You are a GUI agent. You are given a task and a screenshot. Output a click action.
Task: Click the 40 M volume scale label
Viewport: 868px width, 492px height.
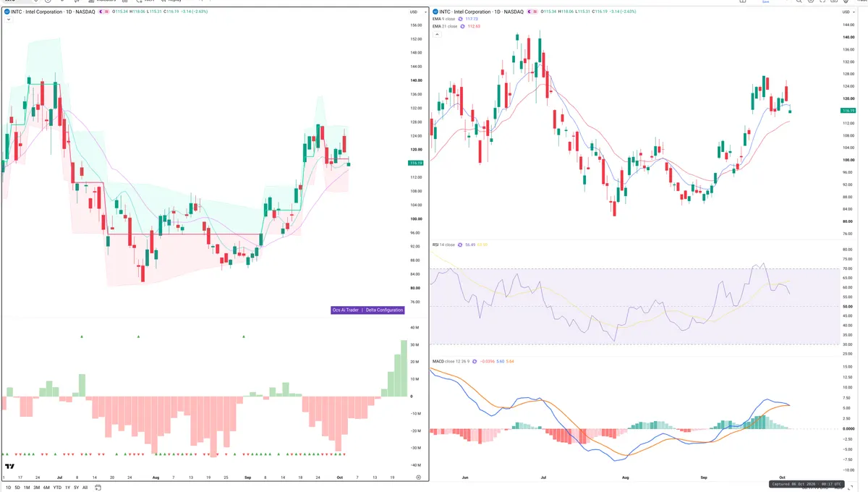coord(415,328)
